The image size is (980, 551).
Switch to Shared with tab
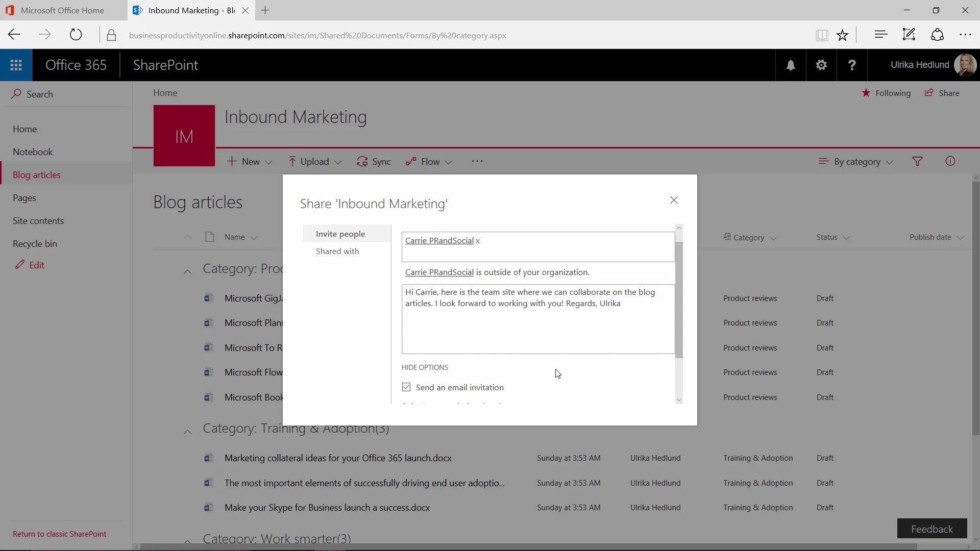coord(337,251)
